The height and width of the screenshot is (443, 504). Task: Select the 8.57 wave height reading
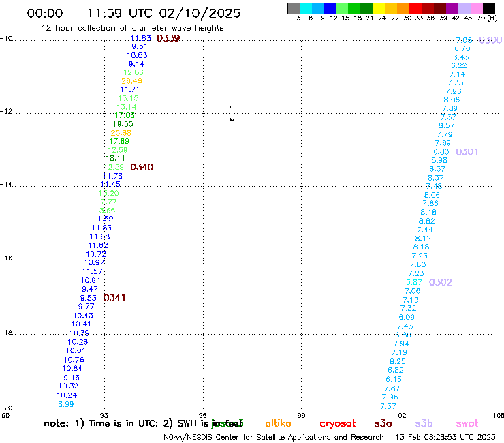(447, 126)
